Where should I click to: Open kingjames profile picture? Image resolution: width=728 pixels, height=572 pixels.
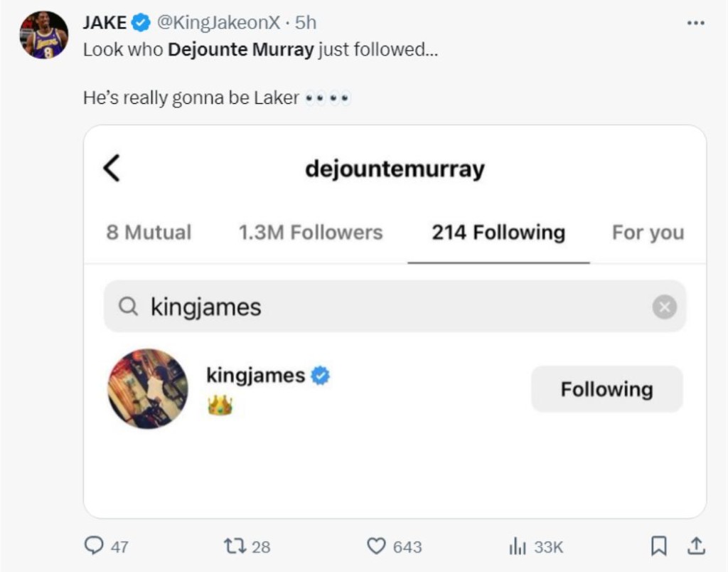[148, 388]
